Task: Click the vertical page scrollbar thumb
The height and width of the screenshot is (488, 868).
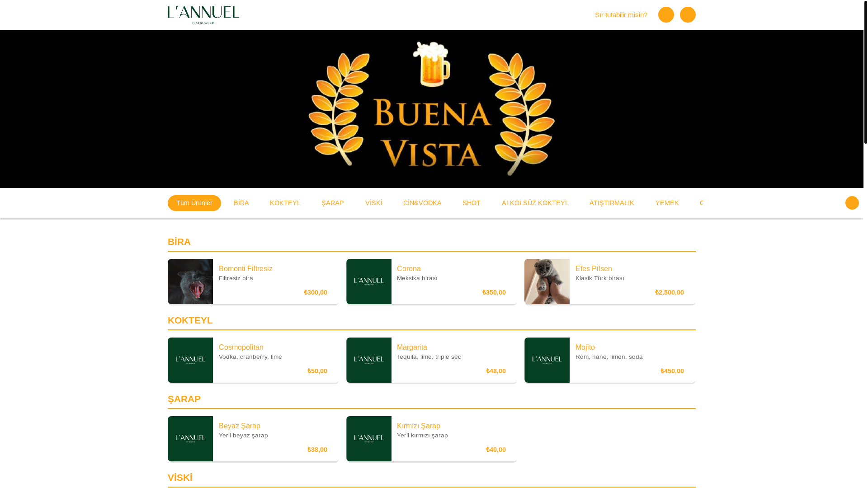Action: click(x=865, y=72)
